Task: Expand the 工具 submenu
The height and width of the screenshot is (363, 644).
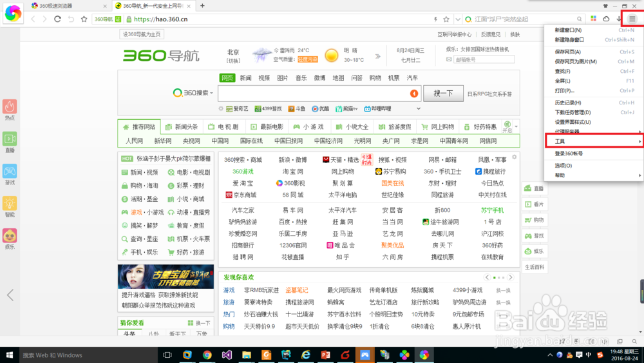Action: pos(594,141)
